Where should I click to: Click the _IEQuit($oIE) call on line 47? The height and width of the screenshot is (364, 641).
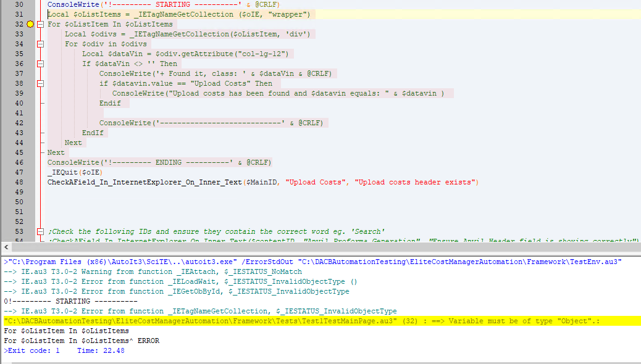pyautogui.click(x=75, y=172)
